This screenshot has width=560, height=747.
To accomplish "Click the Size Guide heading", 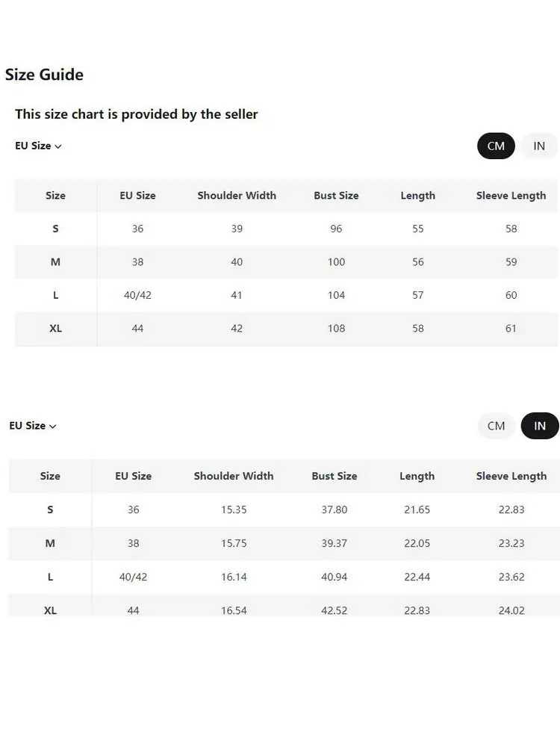I will 44,75.
